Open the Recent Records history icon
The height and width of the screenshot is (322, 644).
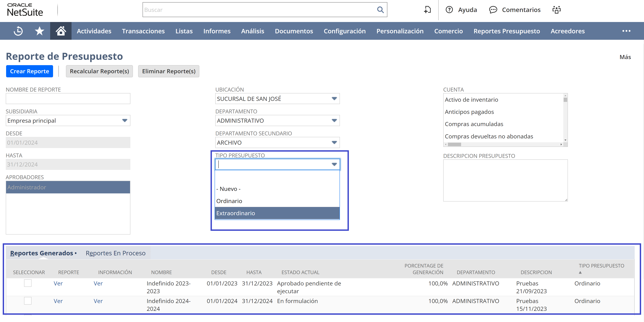pyautogui.click(x=18, y=31)
